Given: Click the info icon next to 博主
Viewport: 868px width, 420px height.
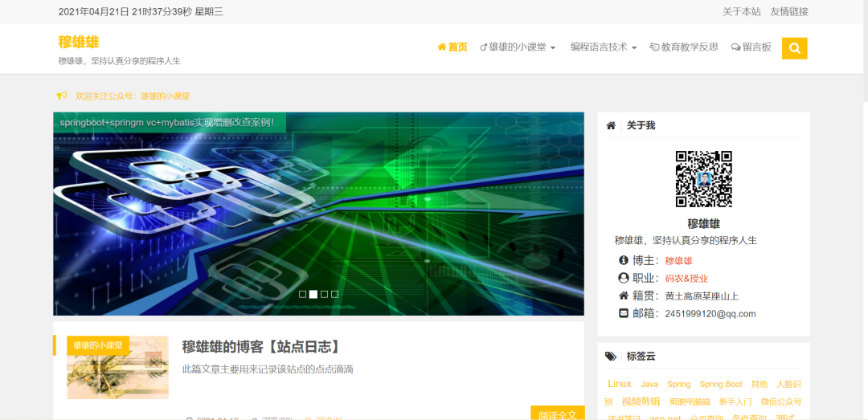Looking at the screenshot, I should (x=624, y=260).
